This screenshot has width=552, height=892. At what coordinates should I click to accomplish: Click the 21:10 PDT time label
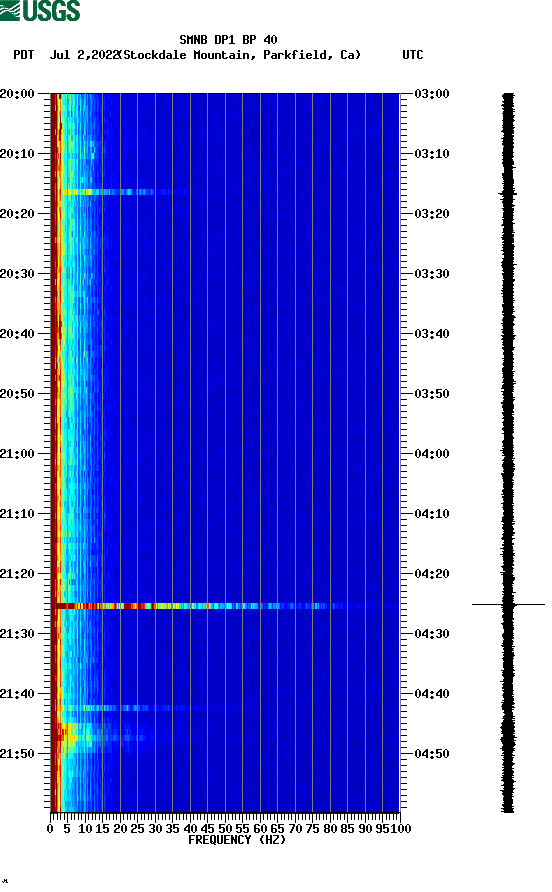17,514
